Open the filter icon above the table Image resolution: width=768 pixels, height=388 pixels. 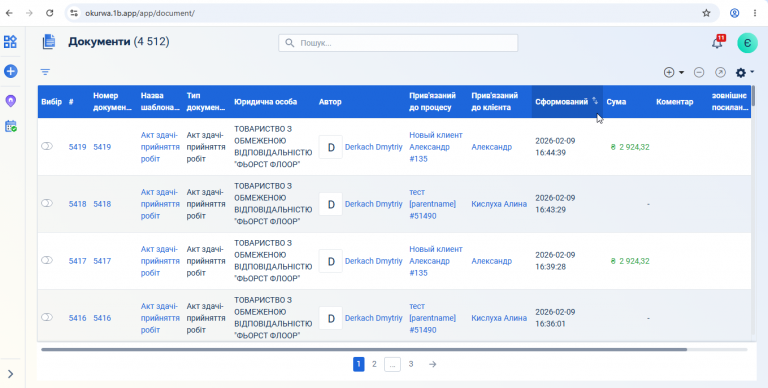45,72
